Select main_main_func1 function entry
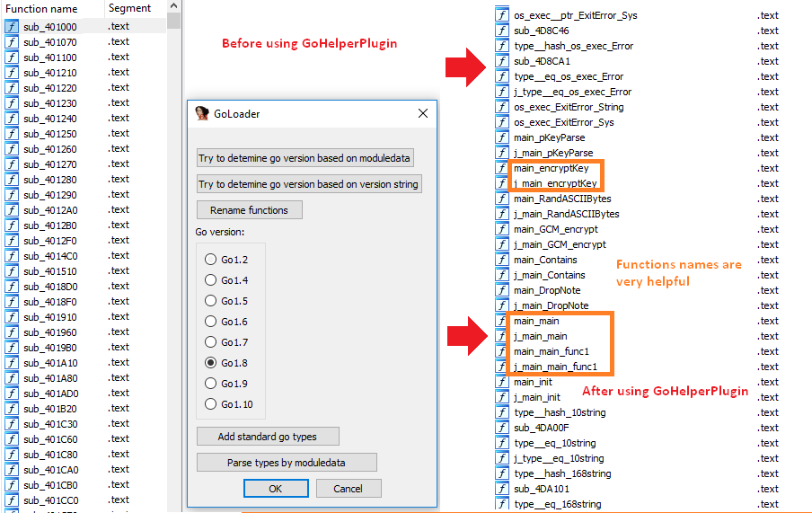Image resolution: width=812 pixels, height=513 pixels. (551, 351)
